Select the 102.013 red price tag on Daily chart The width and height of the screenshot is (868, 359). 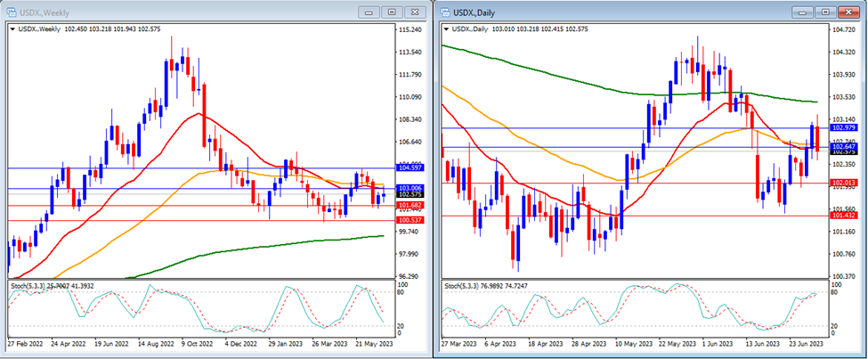tap(844, 183)
